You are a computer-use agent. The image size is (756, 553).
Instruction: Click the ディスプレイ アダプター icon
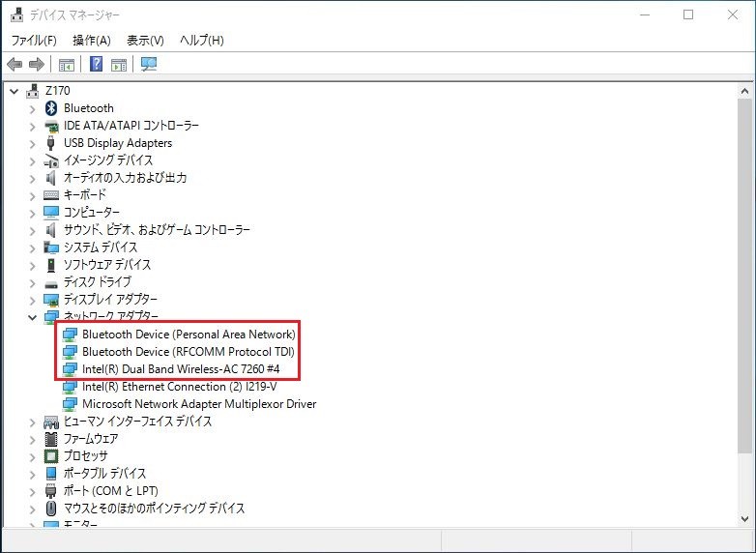[x=51, y=300]
